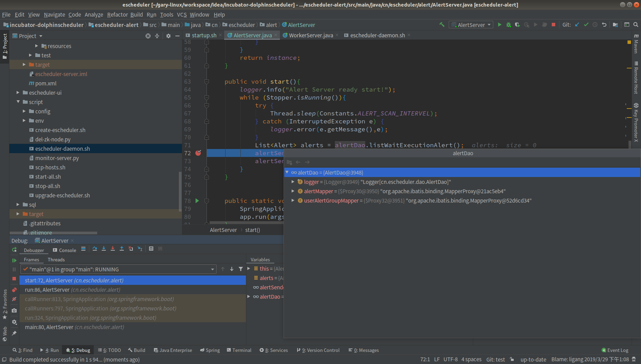Expand the config folder
The image size is (641, 364).
point(24,111)
